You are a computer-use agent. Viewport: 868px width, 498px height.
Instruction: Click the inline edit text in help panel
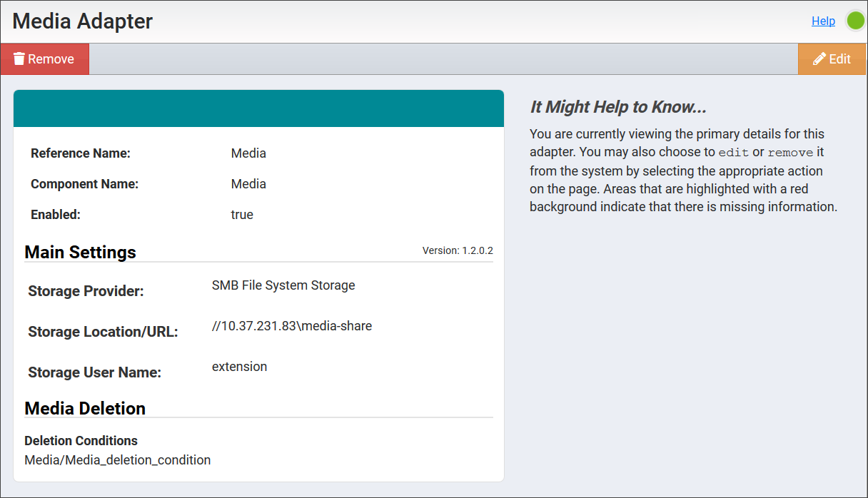[735, 151]
